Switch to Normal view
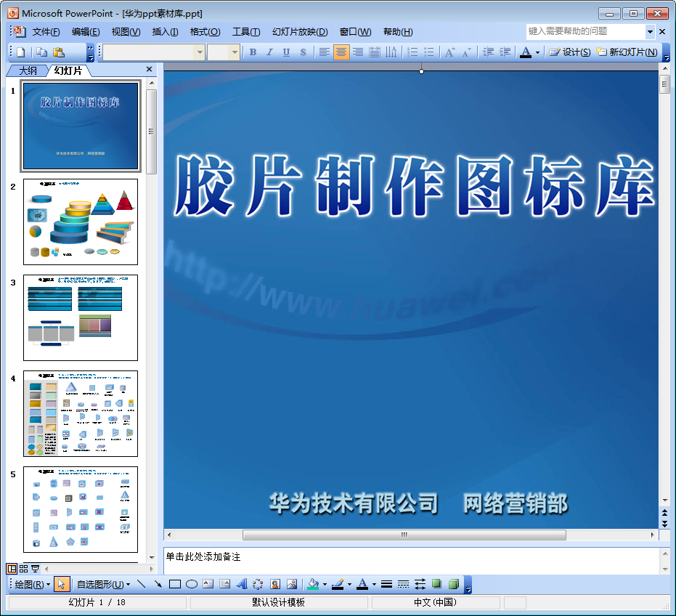This screenshot has height=616, width=676. 12,569
